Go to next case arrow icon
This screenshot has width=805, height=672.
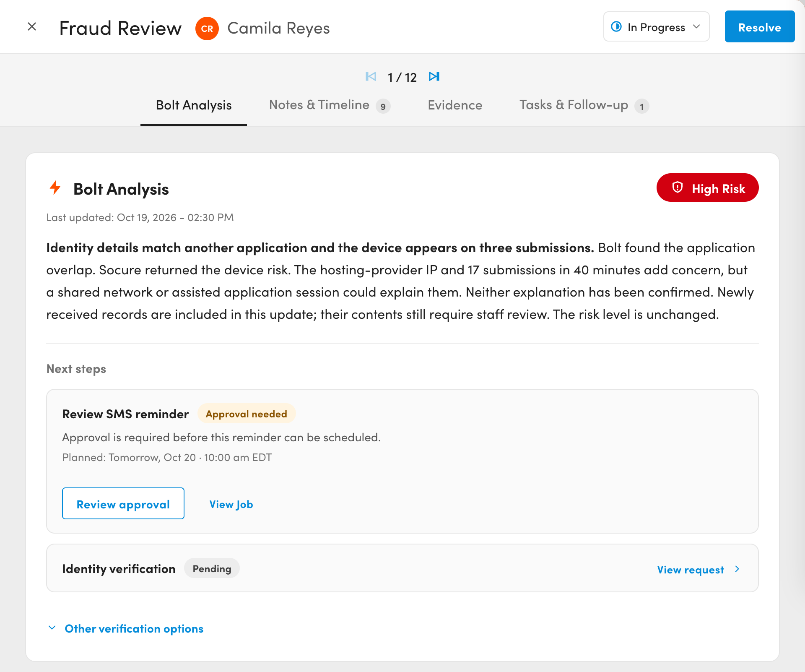434,76
